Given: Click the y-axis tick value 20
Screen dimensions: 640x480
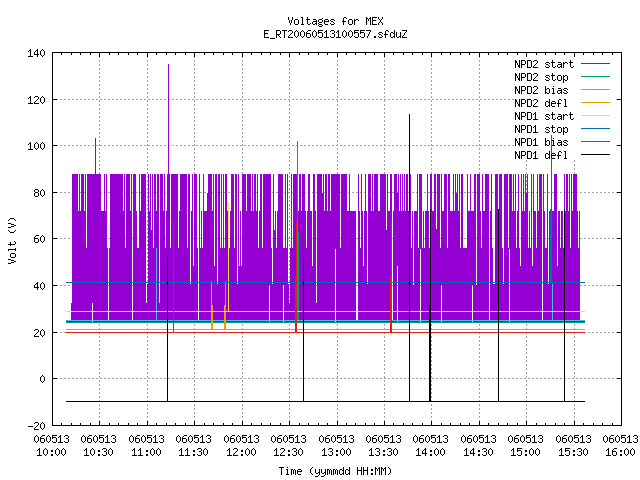Looking at the screenshot, I should pos(39,333).
